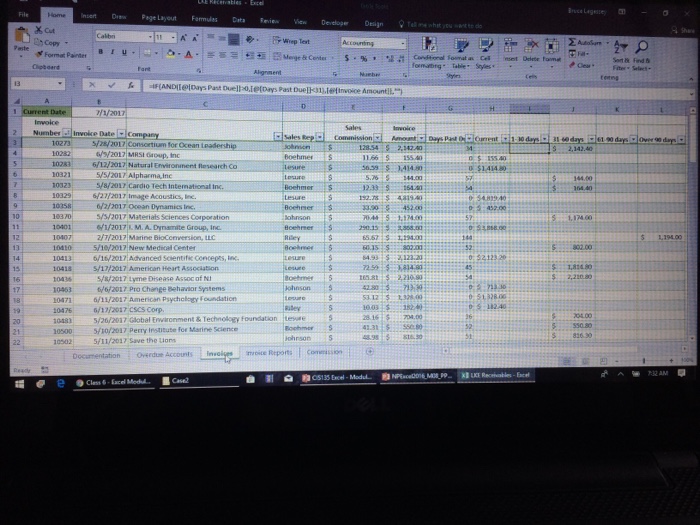Open the Current column filter dropdown
The image size is (700, 525).
[x=505, y=139]
